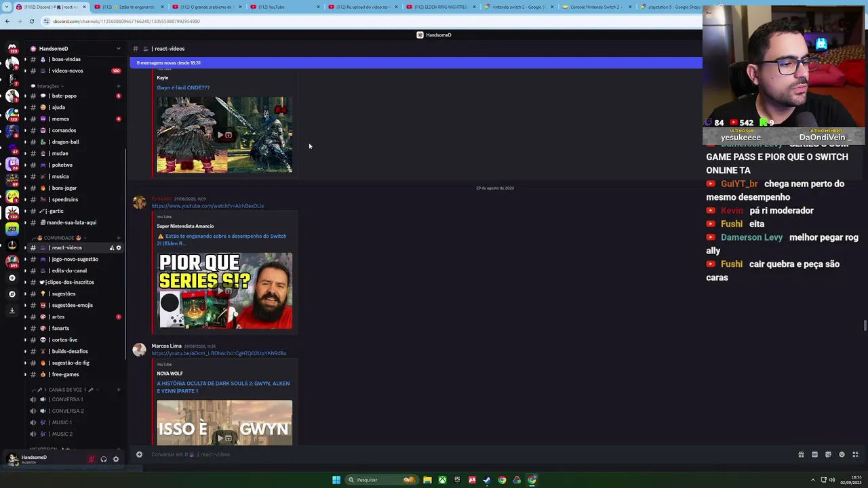Toggle headphone deafen in user panel
Viewport: 868px width, 488px height.
(104, 460)
